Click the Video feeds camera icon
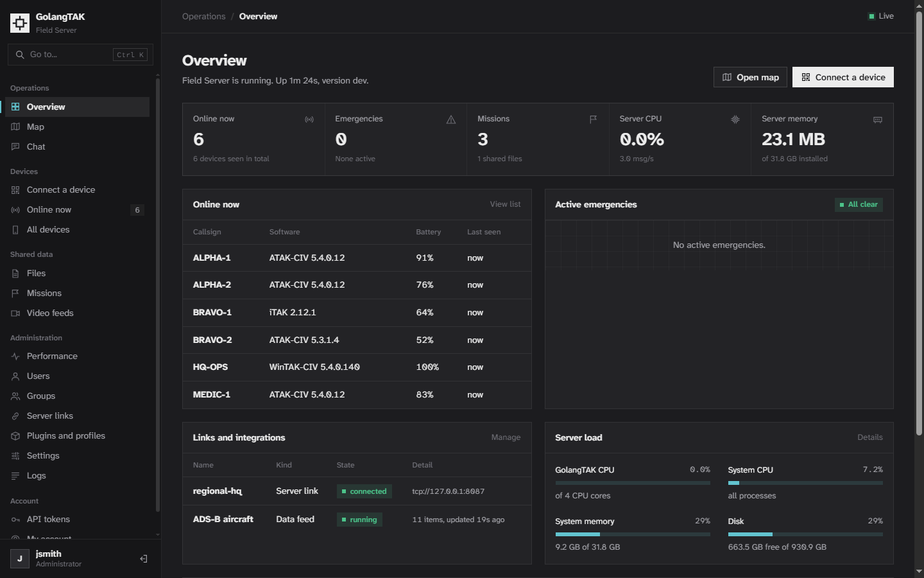The image size is (924, 578). [15, 313]
